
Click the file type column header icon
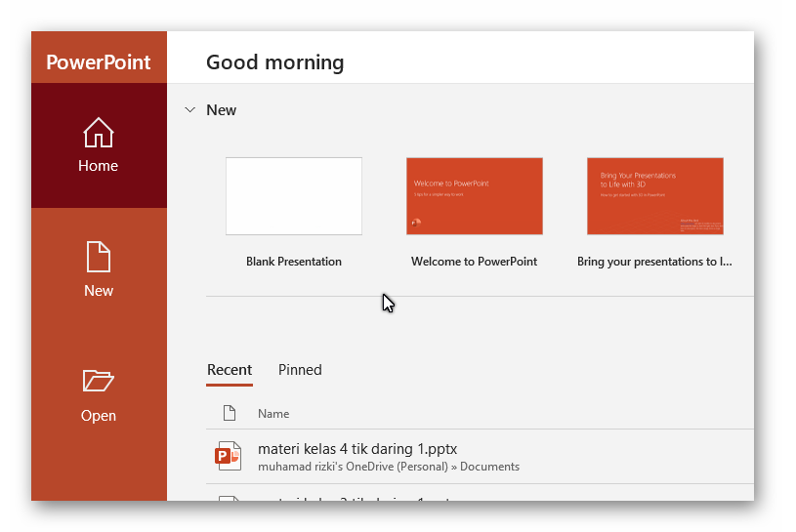pos(230,413)
